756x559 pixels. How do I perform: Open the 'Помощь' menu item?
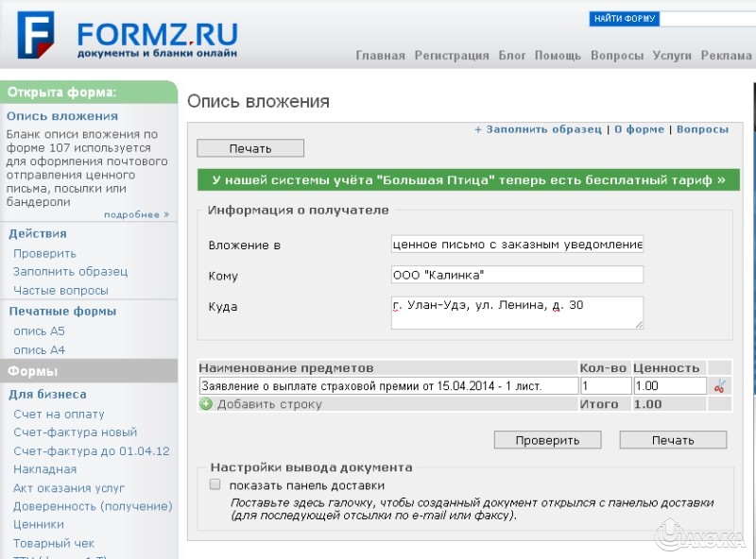(x=558, y=56)
